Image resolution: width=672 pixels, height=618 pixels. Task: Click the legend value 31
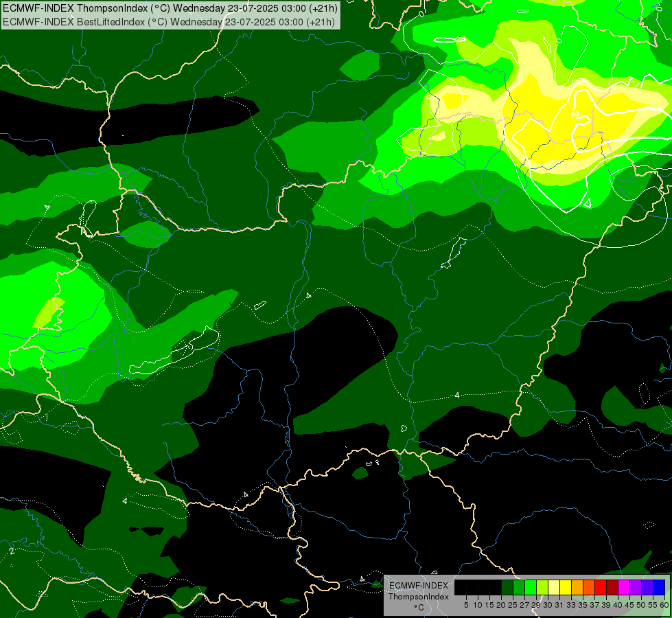pos(559,605)
